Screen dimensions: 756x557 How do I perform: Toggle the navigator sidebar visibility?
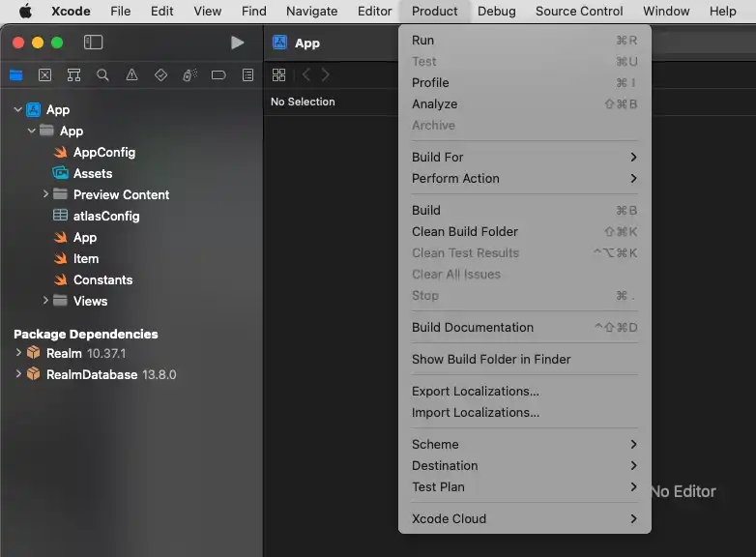93,43
